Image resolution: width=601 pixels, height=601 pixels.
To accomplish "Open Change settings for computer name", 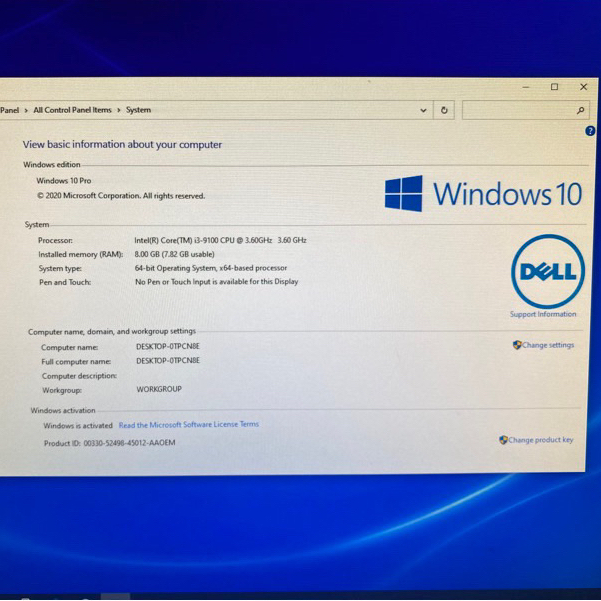I will [x=547, y=345].
